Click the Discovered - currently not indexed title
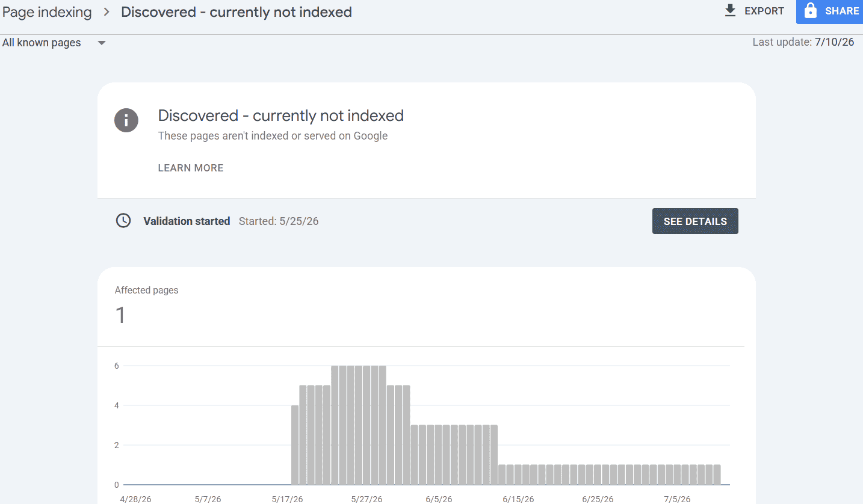The image size is (863, 504). pos(281,115)
